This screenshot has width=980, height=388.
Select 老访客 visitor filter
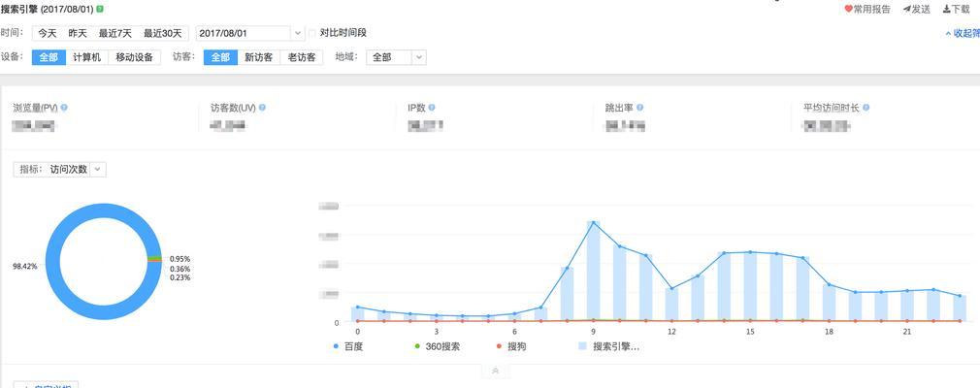[x=301, y=57]
